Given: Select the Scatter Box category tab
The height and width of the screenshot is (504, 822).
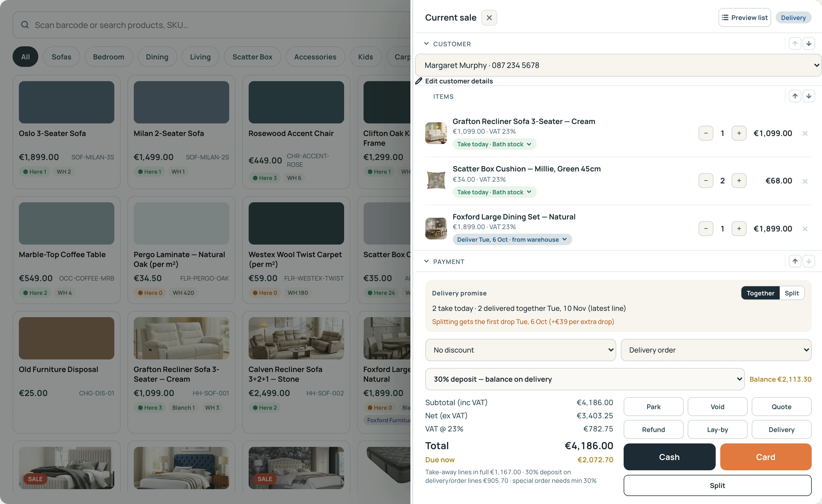Looking at the screenshot, I should [252, 57].
